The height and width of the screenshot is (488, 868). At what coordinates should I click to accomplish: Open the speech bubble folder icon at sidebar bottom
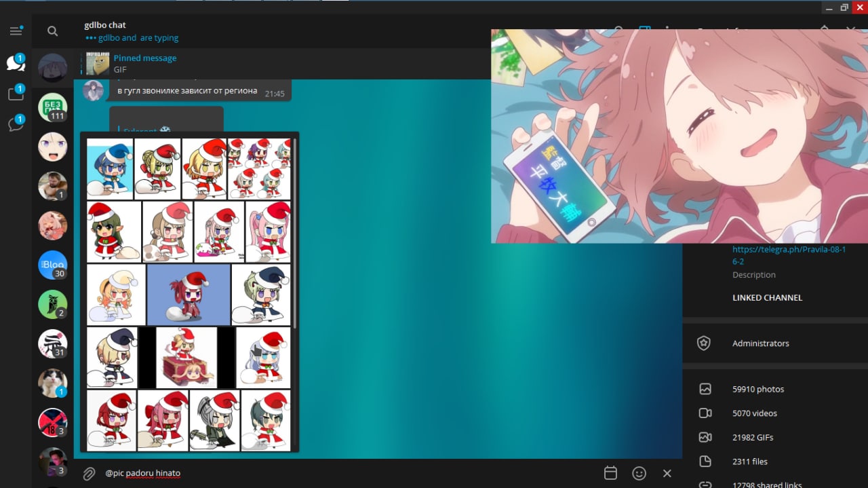(16, 124)
